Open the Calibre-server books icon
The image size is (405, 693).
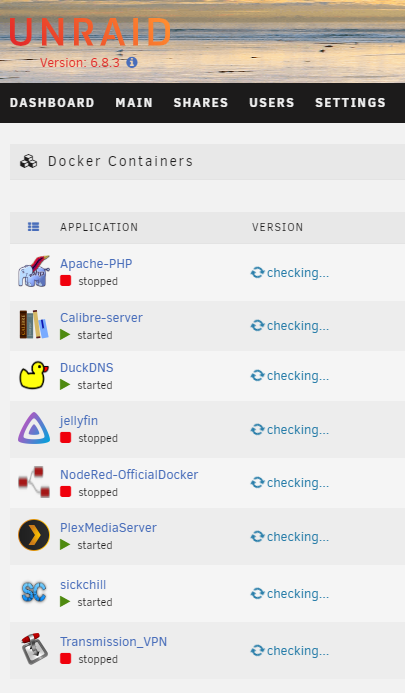[34, 325]
